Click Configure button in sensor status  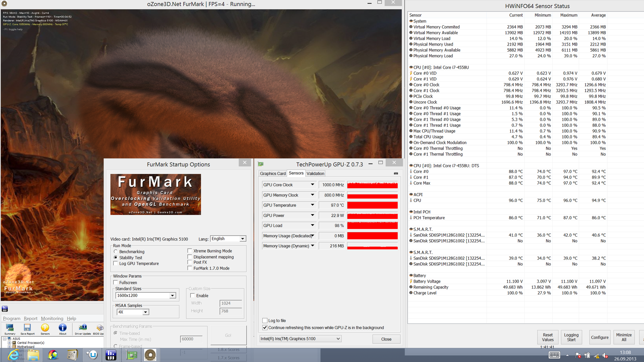600,337
